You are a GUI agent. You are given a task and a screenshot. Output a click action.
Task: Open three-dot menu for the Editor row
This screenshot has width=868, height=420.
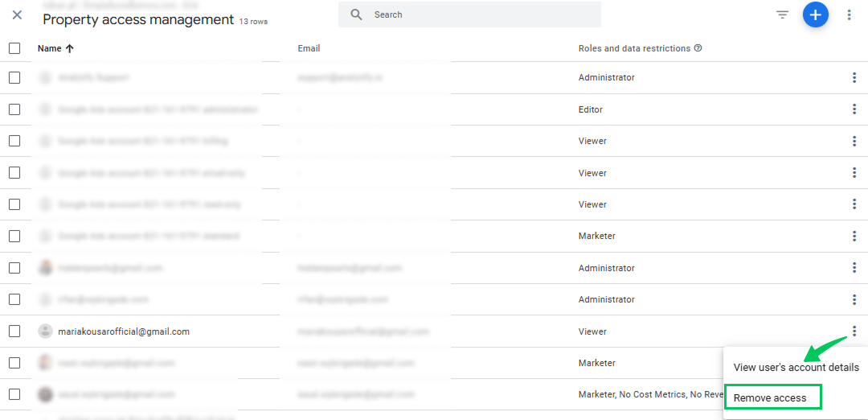click(854, 109)
